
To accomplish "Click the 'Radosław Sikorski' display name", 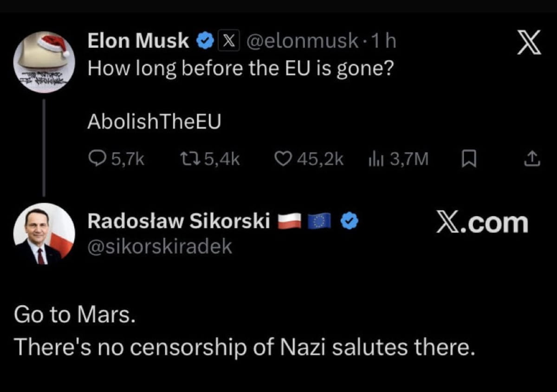I will [x=179, y=222].
